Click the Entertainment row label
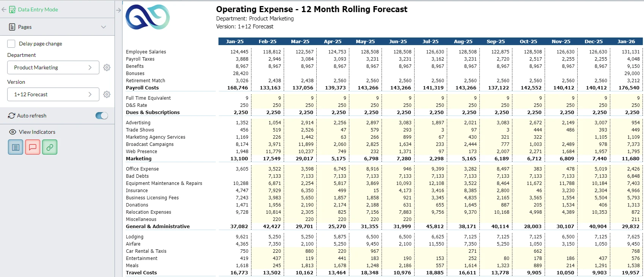The image size is (644, 277). 141,258
